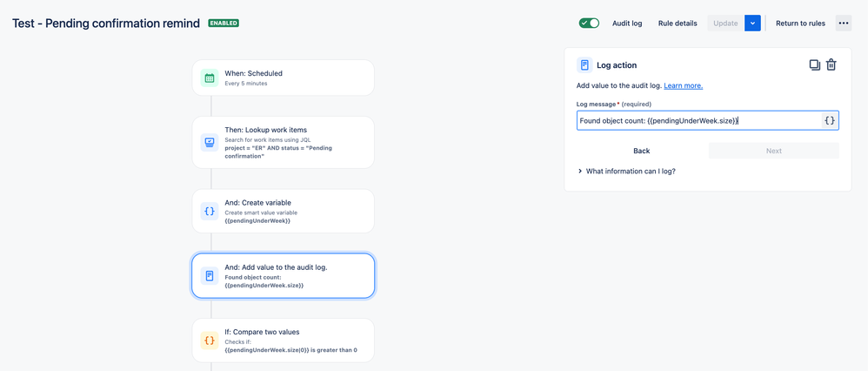Click the Create variable braces icon
The width and height of the screenshot is (868, 371).
(210, 212)
